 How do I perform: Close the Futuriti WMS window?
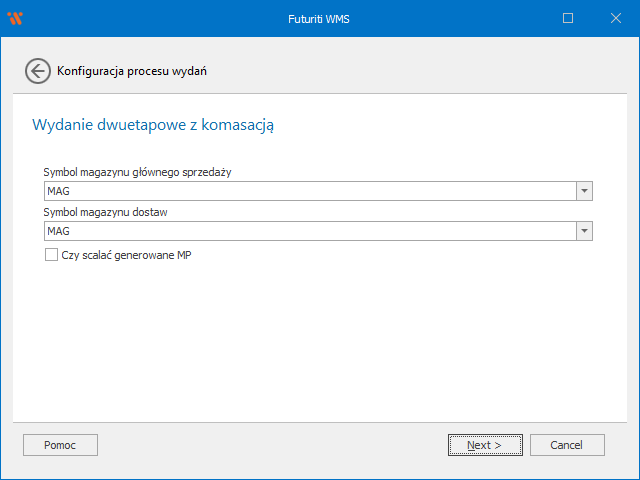pos(616,18)
